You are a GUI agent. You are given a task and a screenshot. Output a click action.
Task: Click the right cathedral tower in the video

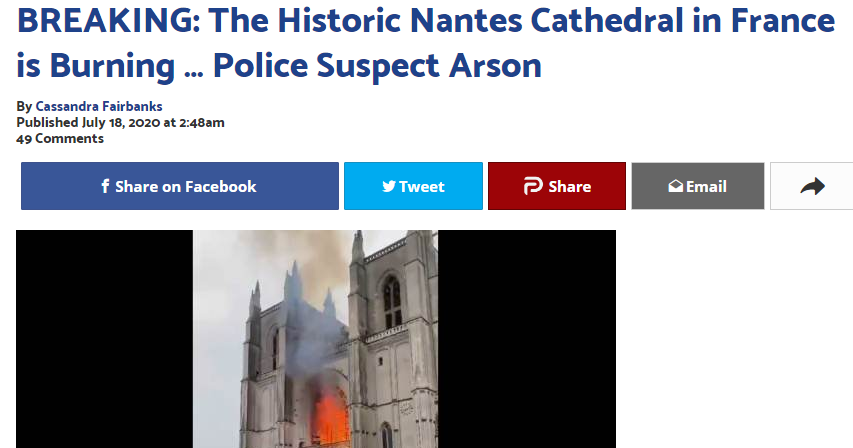[393, 339]
